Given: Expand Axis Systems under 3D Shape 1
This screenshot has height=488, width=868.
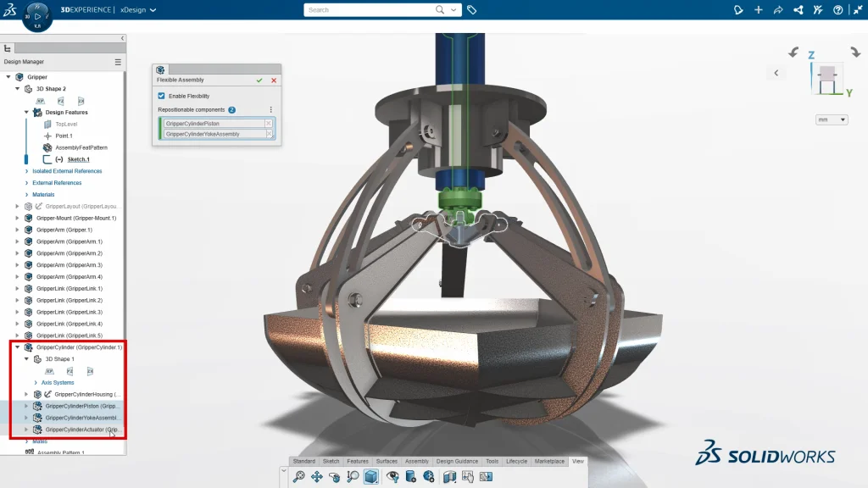Looking at the screenshot, I should 36,382.
